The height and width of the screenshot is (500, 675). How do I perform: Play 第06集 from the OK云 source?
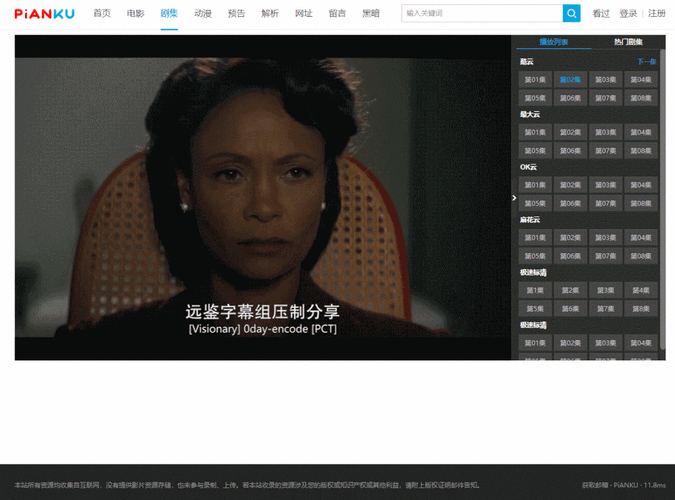tap(570, 203)
